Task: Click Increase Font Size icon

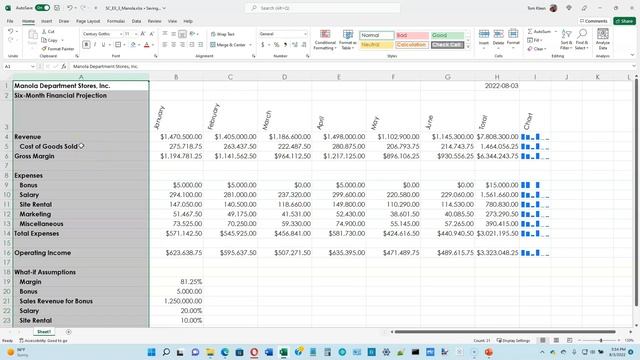Action: click(143, 34)
